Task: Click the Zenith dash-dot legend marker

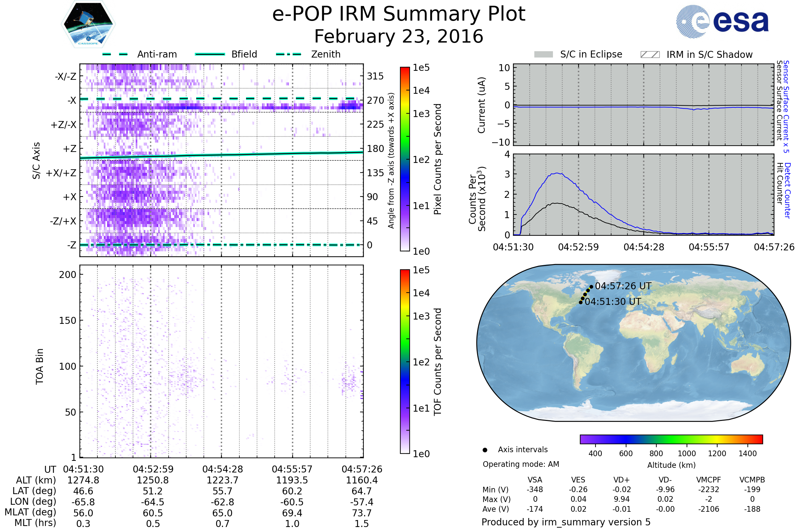Action: (x=289, y=54)
